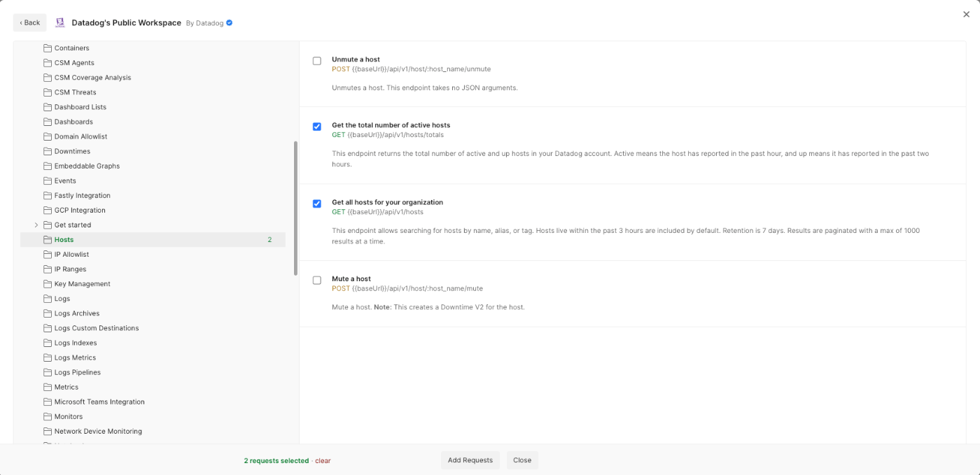The width and height of the screenshot is (980, 475).
Task: Click the verified badge next to Datadog
Action: [230, 23]
